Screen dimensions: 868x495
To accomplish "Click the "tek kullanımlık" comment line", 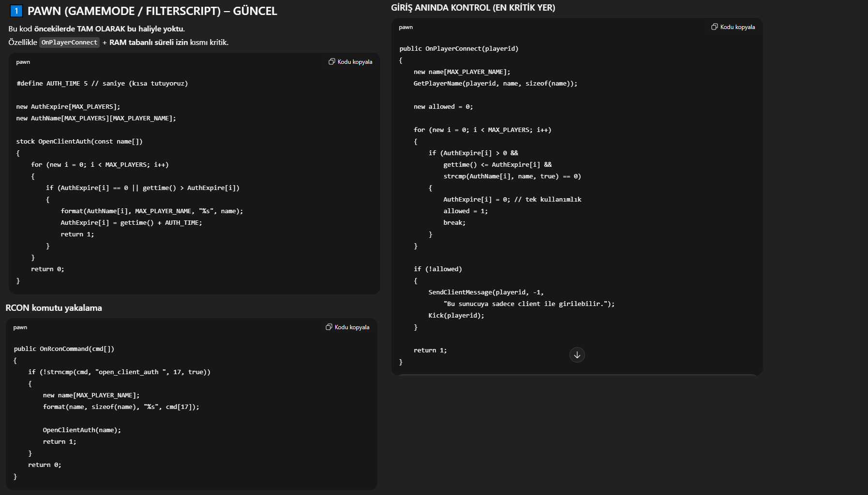I will 512,200.
